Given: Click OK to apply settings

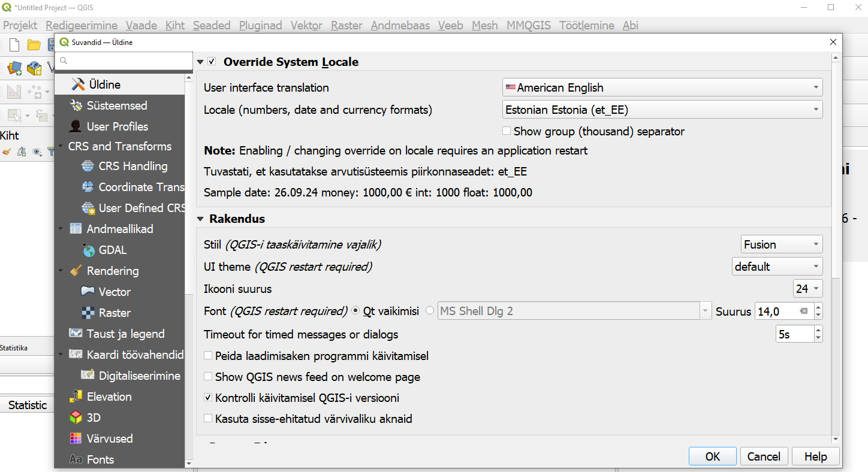Looking at the screenshot, I should point(713,456).
